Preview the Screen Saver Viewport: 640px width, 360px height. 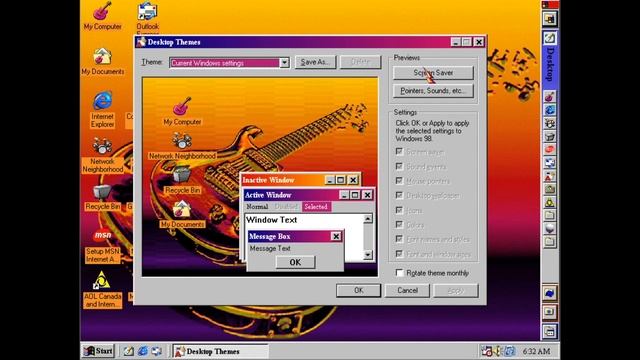[433, 73]
